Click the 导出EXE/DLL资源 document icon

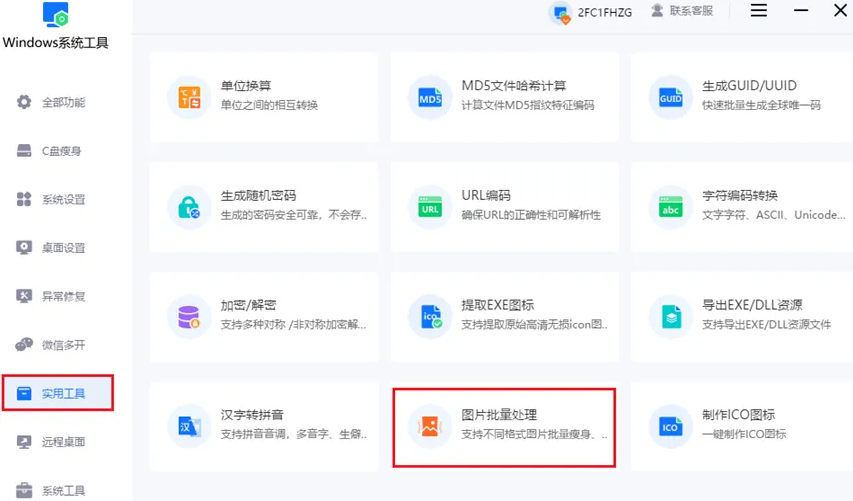pos(671,317)
